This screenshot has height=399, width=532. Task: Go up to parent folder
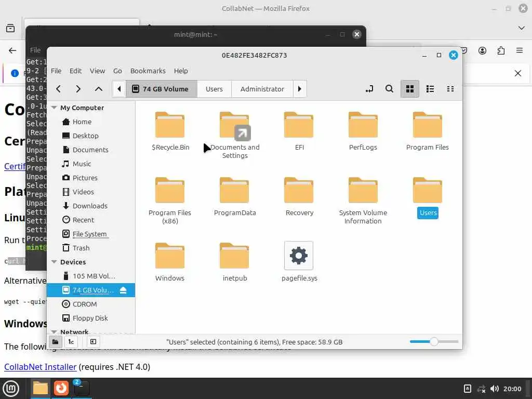tap(98, 89)
